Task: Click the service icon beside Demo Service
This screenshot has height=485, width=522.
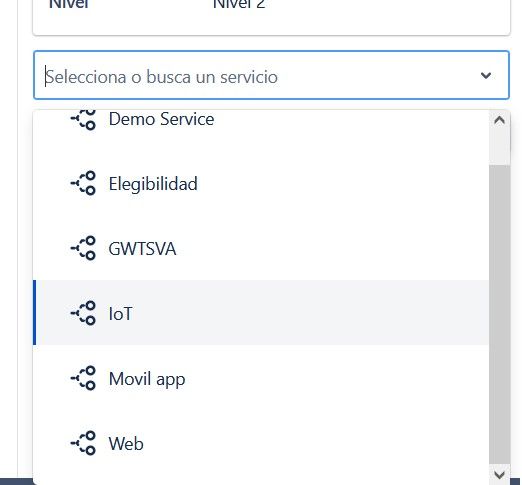Action: pyautogui.click(x=83, y=119)
